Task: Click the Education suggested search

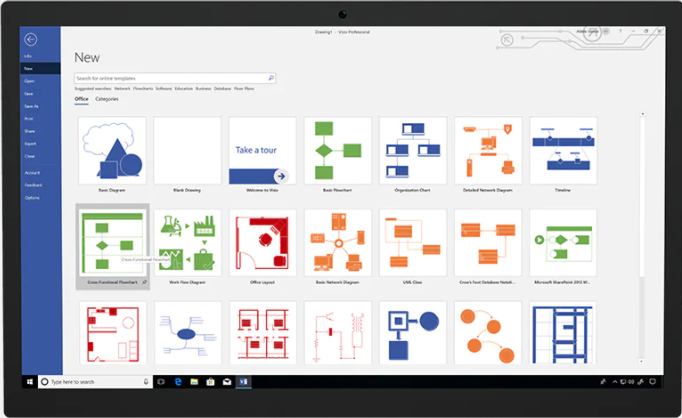Action: (184, 89)
